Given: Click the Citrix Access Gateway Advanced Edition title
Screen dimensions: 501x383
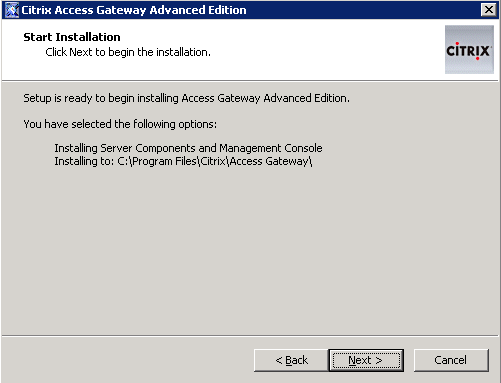Looking at the screenshot, I should click(x=134, y=10).
